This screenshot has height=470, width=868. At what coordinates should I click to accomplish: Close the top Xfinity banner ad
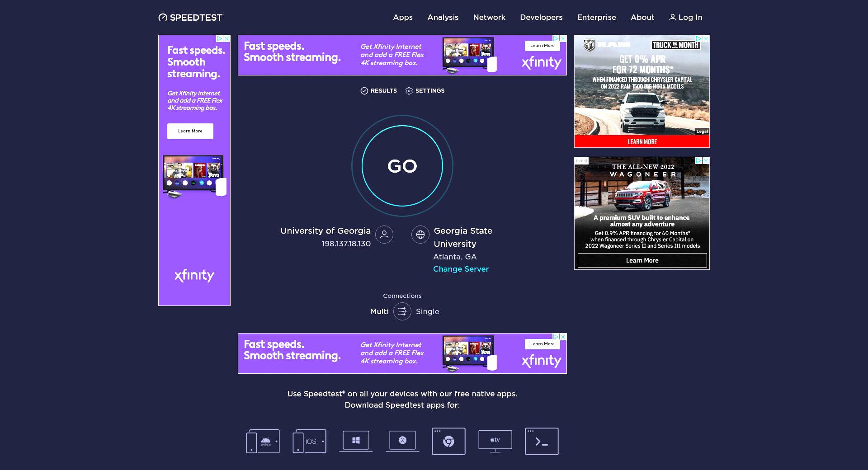pyautogui.click(x=563, y=39)
